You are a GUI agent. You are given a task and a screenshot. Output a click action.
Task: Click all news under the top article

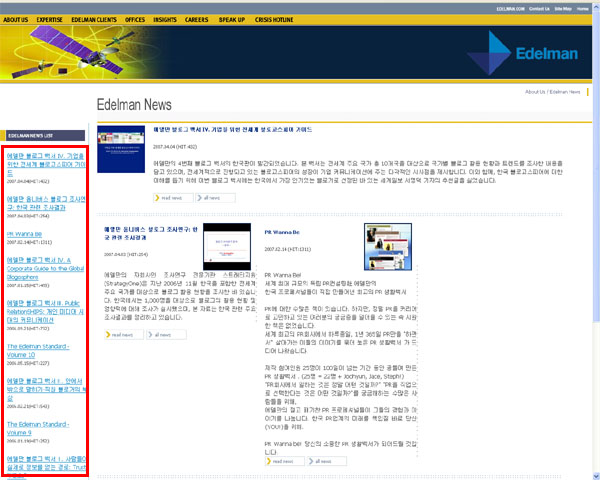(215, 198)
